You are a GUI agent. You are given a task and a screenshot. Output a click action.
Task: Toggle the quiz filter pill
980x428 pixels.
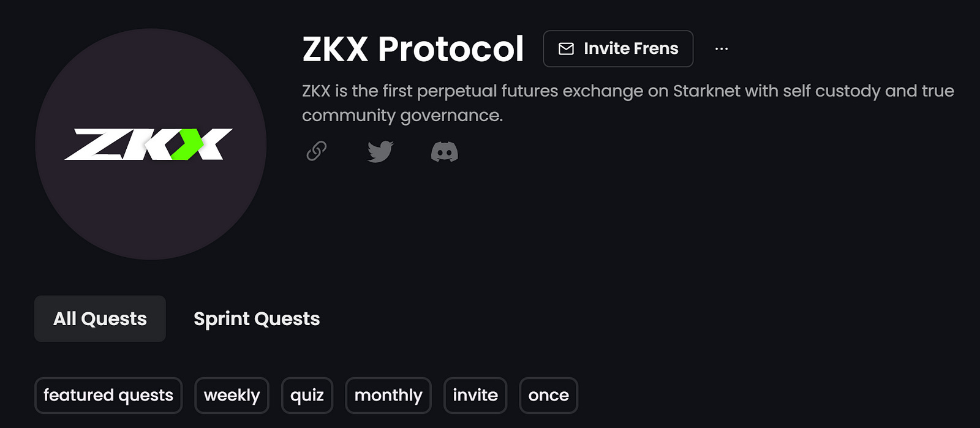307,395
